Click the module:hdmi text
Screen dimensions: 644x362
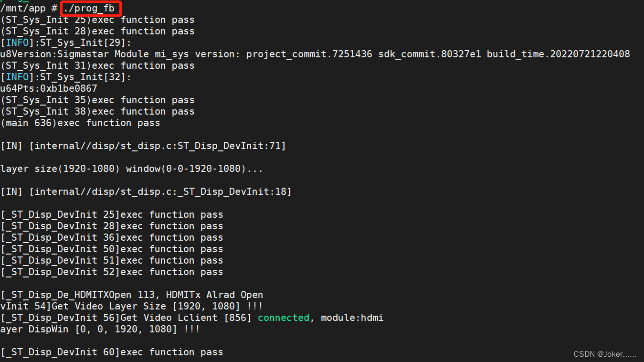(x=352, y=318)
